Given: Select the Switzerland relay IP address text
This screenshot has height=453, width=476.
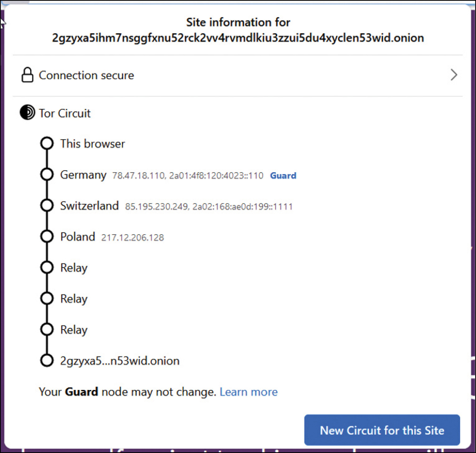Looking at the screenshot, I should point(209,207).
